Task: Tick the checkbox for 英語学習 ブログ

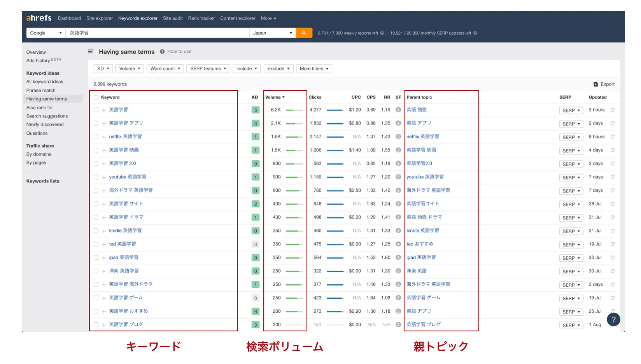Action: pyautogui.click(x=96, y=324)
